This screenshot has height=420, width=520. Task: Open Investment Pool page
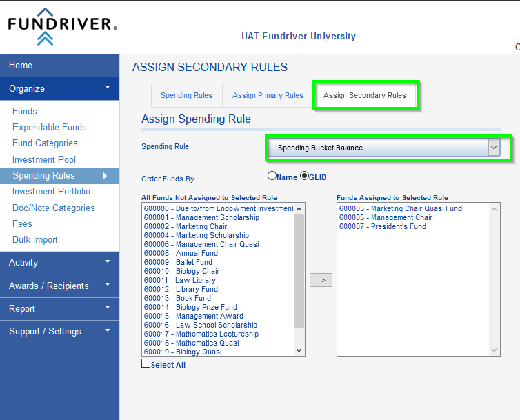click(x=44, y=159)
